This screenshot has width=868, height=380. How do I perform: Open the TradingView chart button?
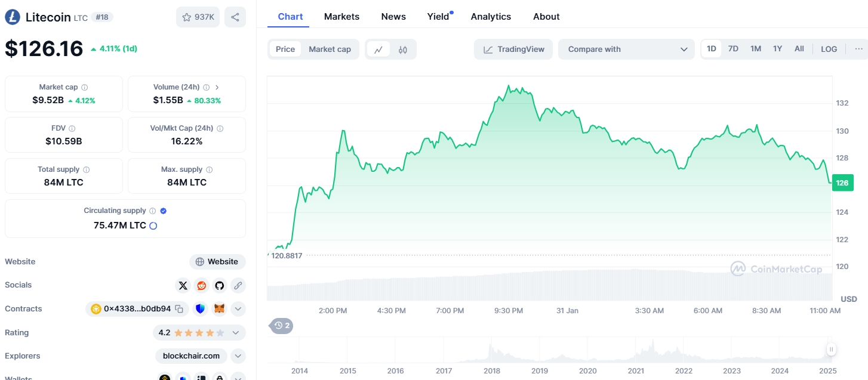pos(513,50)
